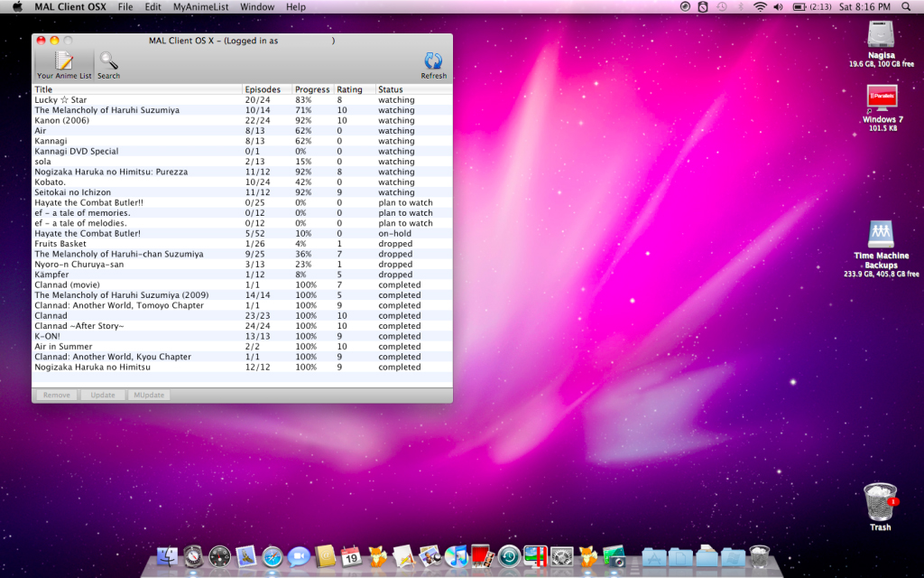Select the Lucky ☆ Star row
Screen dimensions: 924x578
242,100
